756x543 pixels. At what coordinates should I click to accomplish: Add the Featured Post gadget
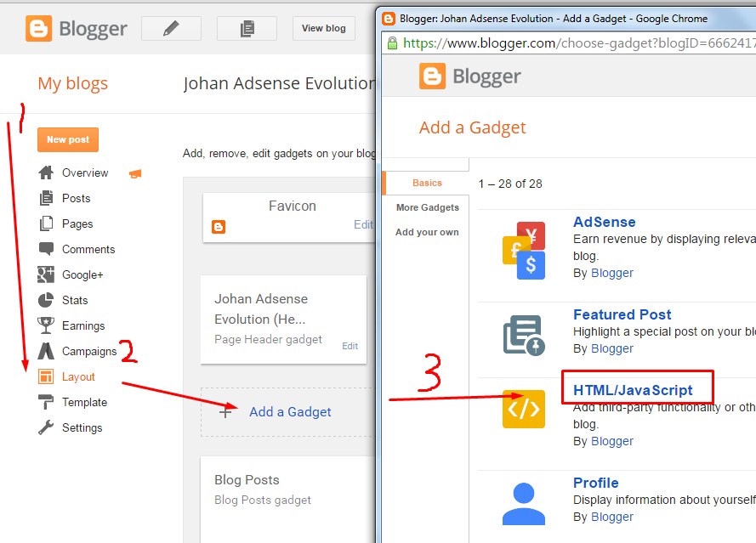pyautogui.click(x=622, y=314)
